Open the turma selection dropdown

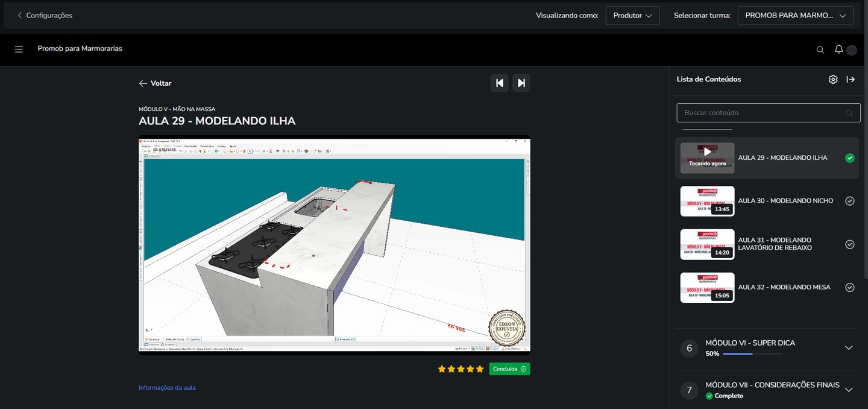pos(796,16)
